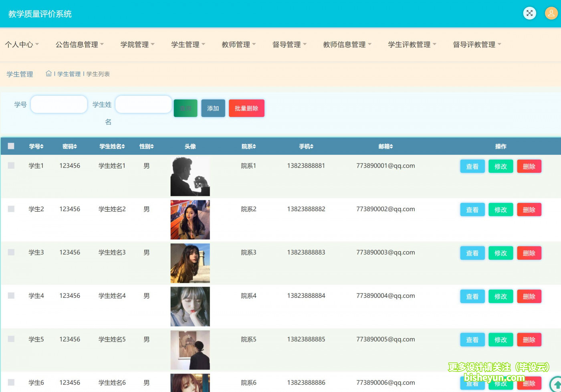Open the user avatar icon at top right
The height and width of the screenshot is (392, 561).
tap(551, 13)
